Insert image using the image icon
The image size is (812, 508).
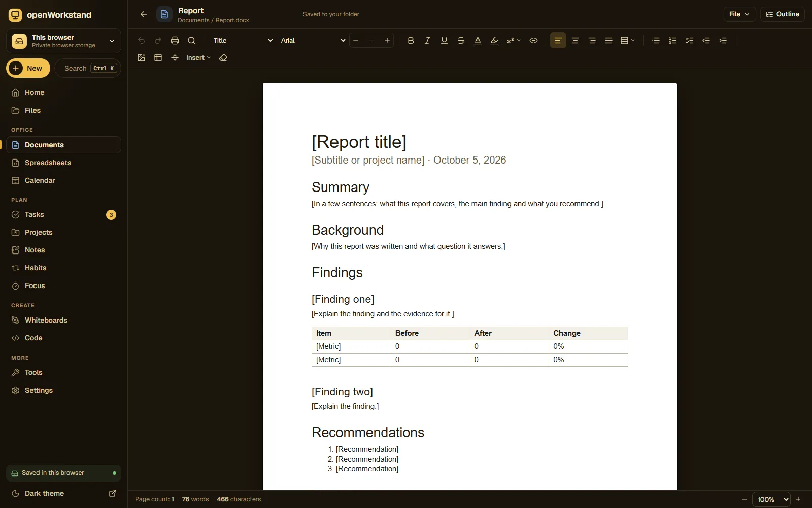click(x=142, y=58)
